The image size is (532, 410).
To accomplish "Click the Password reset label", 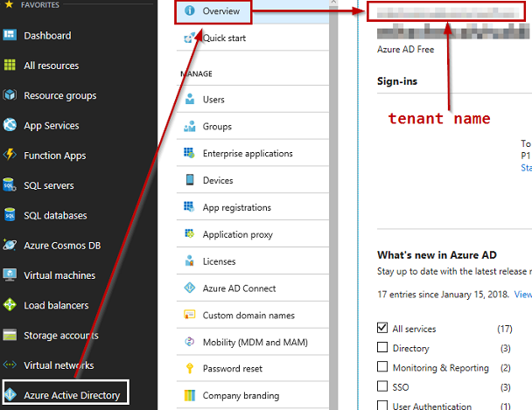I will pos(233,368).
